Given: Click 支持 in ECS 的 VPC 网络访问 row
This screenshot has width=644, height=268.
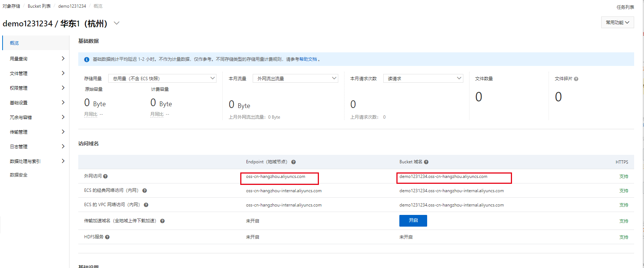Looking at the screenshot, I should tap(624, 205).
